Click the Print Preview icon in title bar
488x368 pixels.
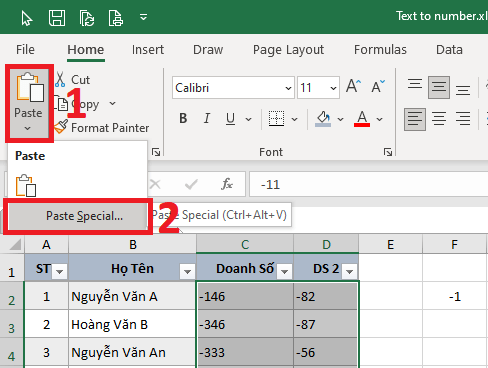coord(116,18)
